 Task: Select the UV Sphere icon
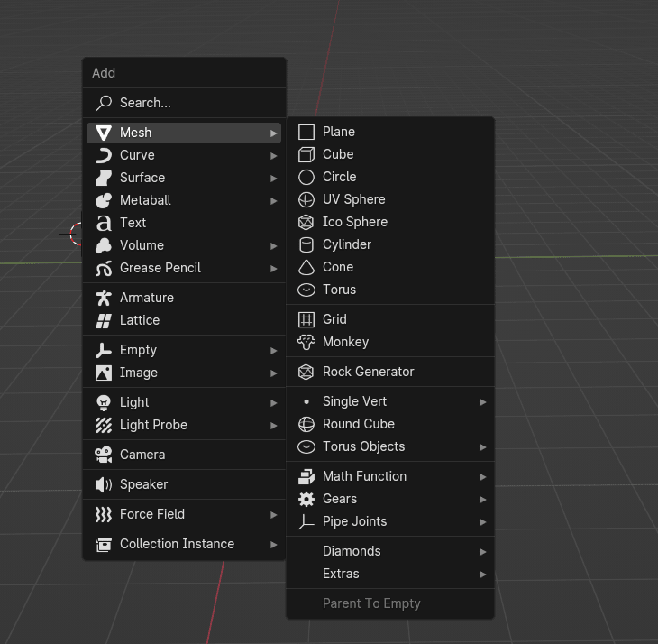306,199
